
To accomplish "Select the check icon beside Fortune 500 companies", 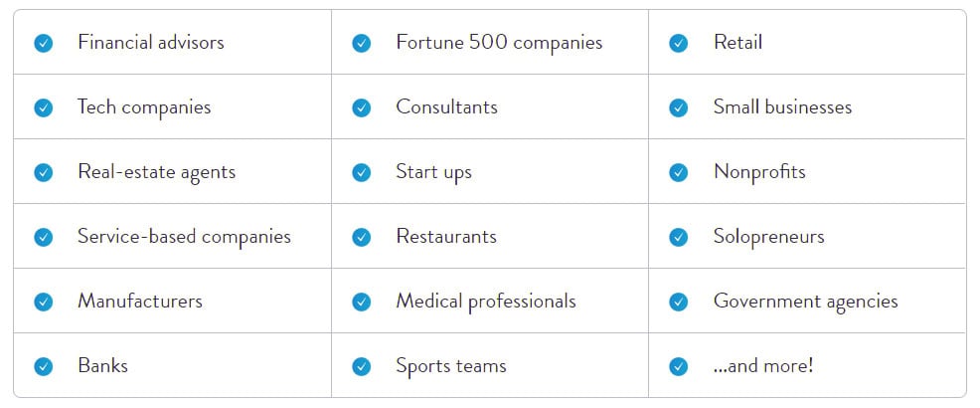I will tap(362, 43).
